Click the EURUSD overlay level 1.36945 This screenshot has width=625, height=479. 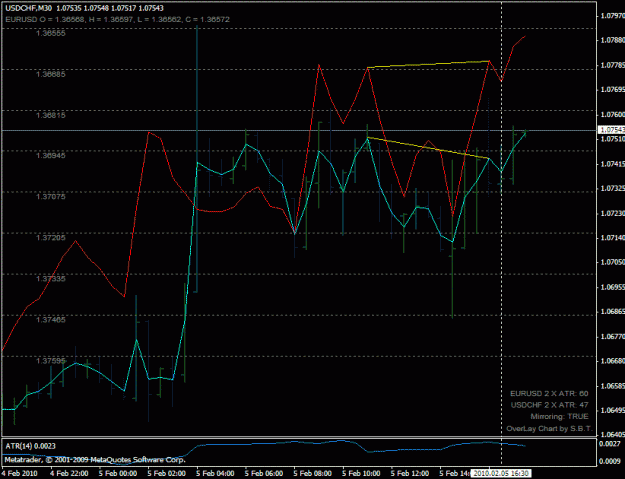[x=51, y=155]
